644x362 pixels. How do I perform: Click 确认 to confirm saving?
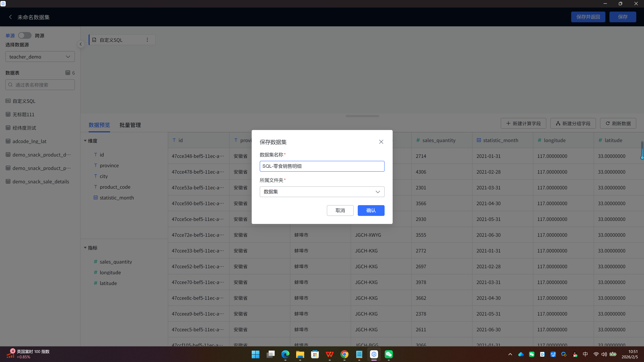click(371, 211)
